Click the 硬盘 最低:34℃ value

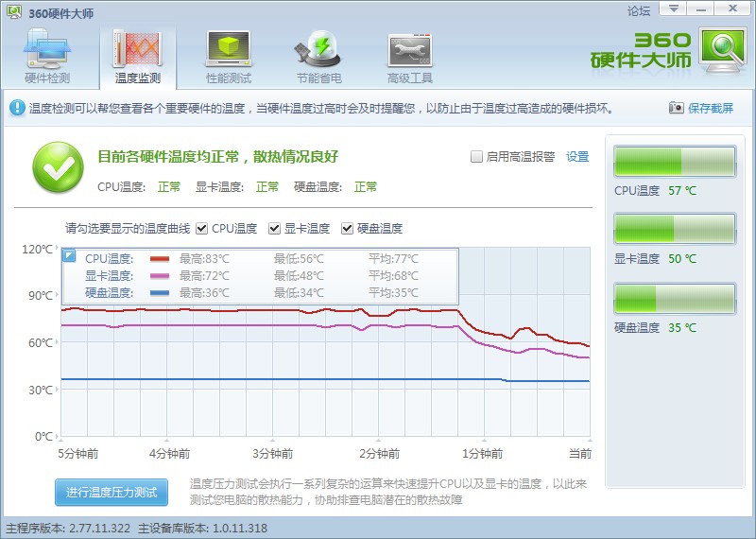(299, 293)
